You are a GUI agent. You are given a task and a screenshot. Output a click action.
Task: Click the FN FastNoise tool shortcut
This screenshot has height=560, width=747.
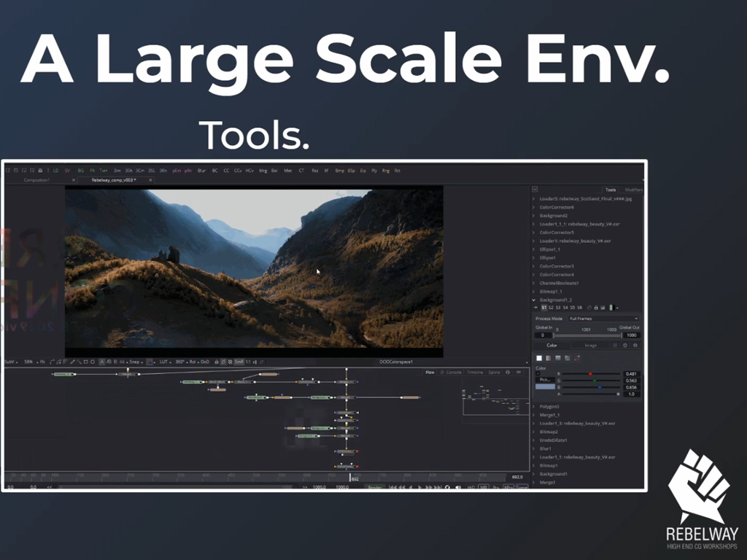pyautogui.click(x=93, y=171)
